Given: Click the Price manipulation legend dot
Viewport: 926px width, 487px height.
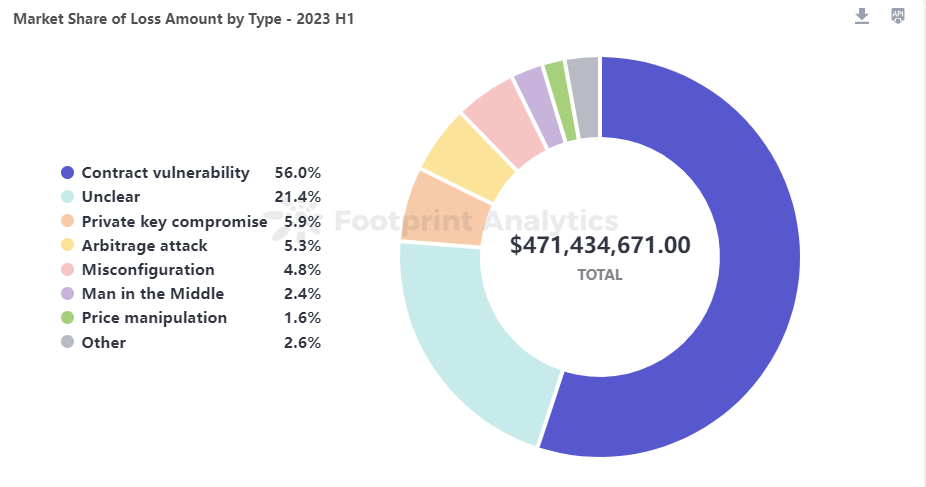Looking at the screenshot, I should [x=68, y=318].
